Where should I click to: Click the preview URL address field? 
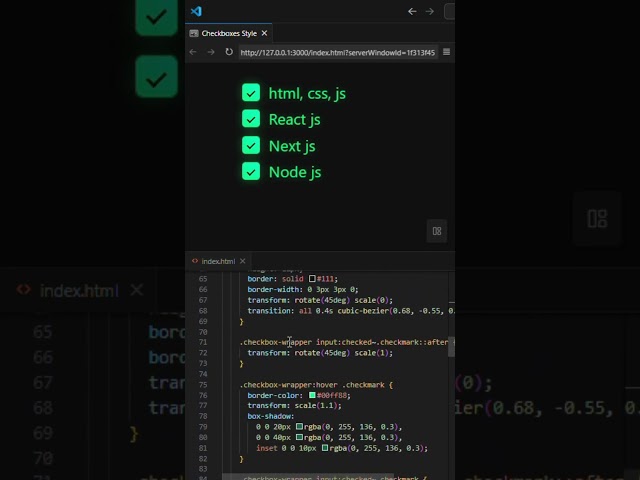[x=338, y=52]
